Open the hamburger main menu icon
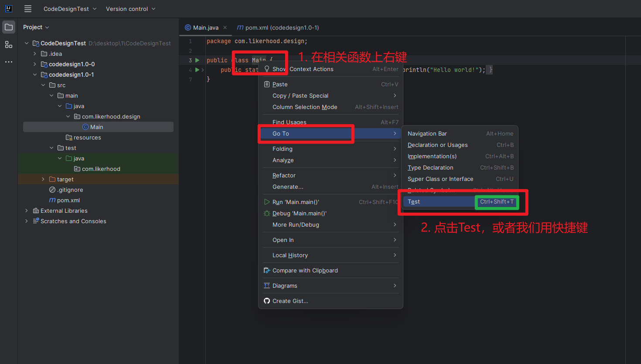The height and width of the screenshot is (364, 641). pyautogui.click(x=28, y=9)
